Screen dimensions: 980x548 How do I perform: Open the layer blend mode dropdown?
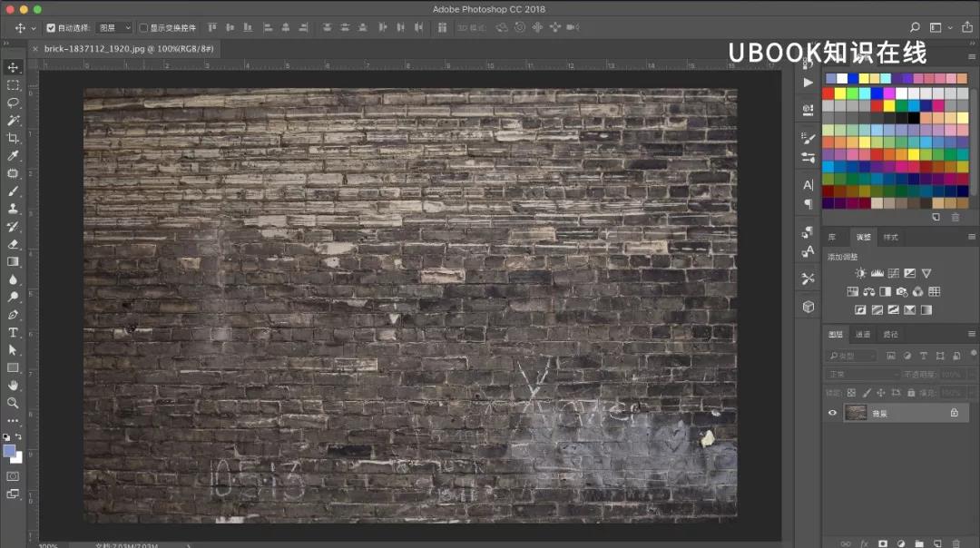click(x=863, y=375)
